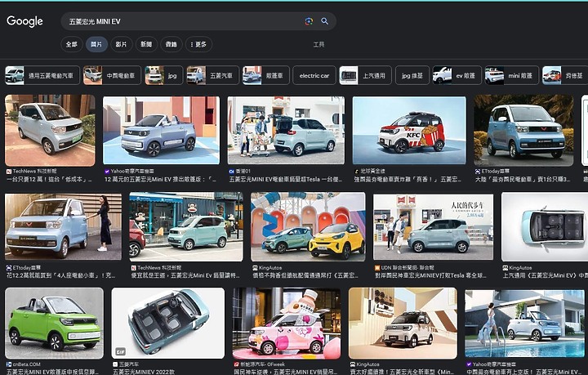Open the '對岸國民神車宏光MINIEV' UDN link
Viewport: 588px width, 375px height.
(430, 275)
